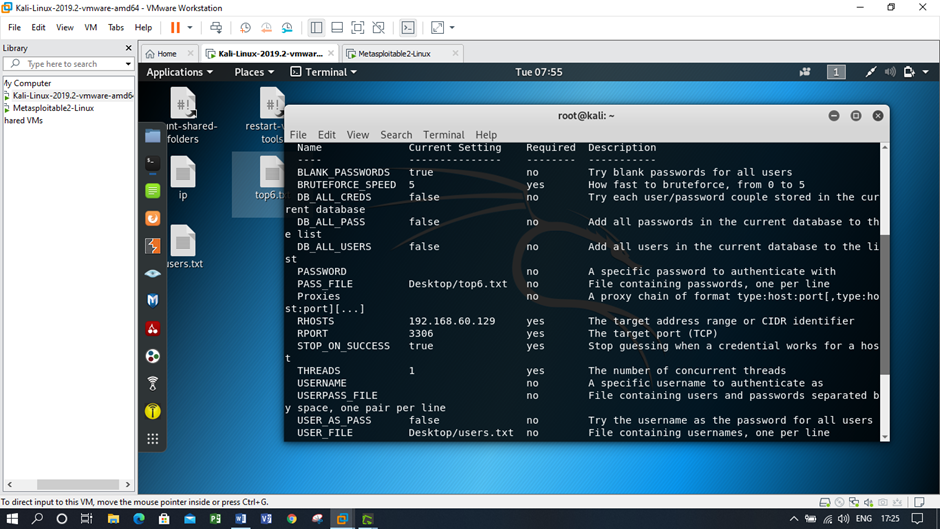Image resolution: width=940 pixels, height=529 pixels.
Task: Open the Windows Start menu
Action: (12, 519)
